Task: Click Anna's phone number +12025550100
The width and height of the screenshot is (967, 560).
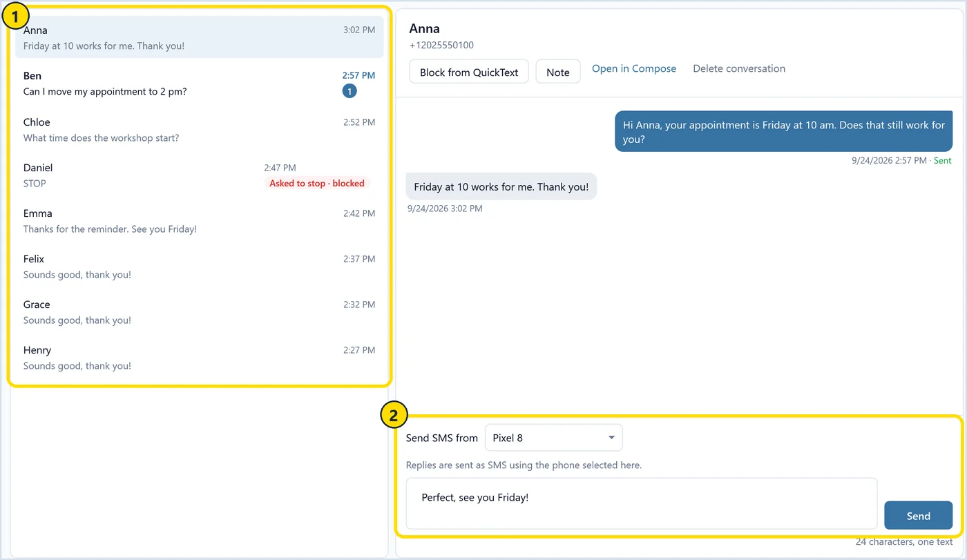Action: tap(441, 45)
